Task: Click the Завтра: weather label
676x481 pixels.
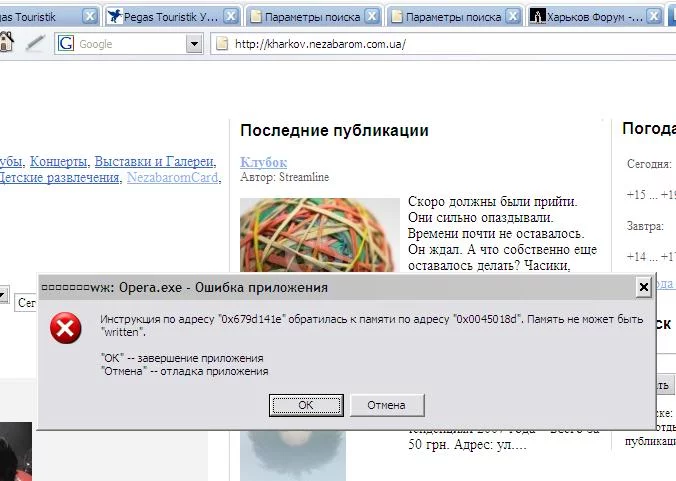Action: point(645,226)
